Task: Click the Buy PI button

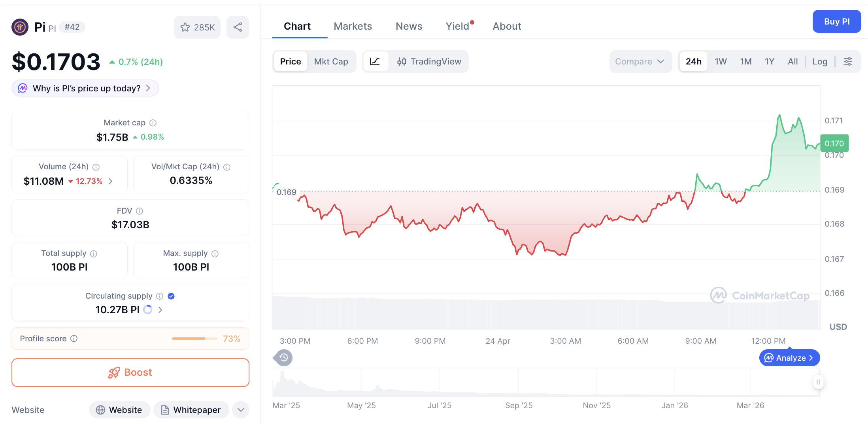Action: [x=837, y=21]
